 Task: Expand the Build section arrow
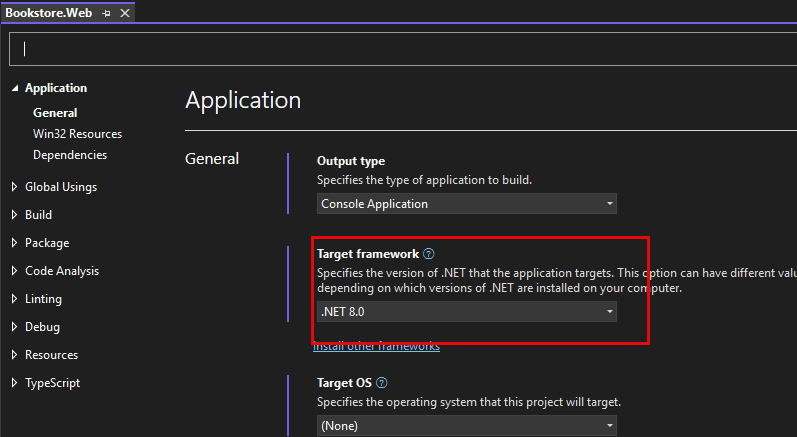pyautogui.click(x=14, y=215)
